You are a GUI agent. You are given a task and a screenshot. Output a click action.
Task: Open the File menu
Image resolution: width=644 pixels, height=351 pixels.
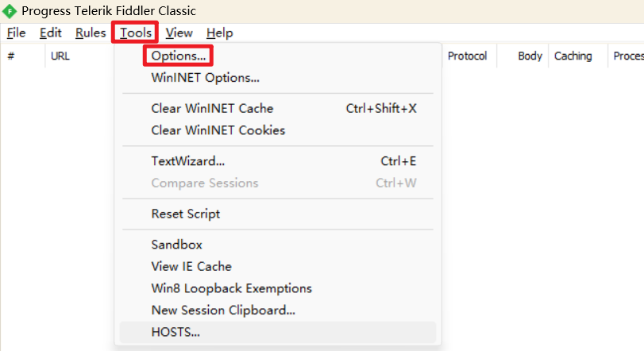(17, 33)
